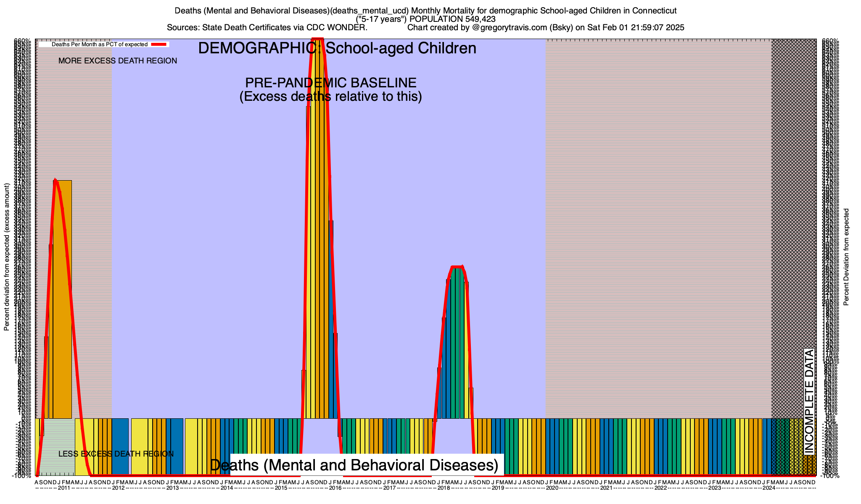Click the vertical 'INCOMPLETE DATA' label
This screenshot has height=504, width=861.
[x=809, y=401]
